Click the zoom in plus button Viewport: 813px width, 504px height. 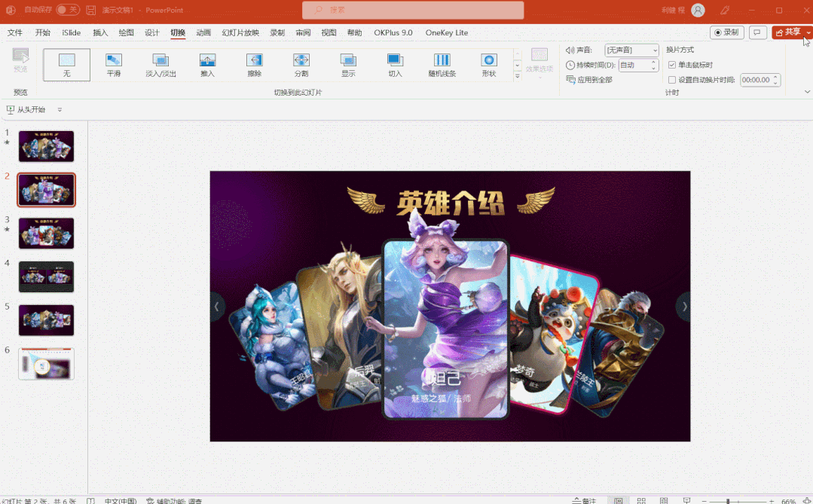pos(772,501)
